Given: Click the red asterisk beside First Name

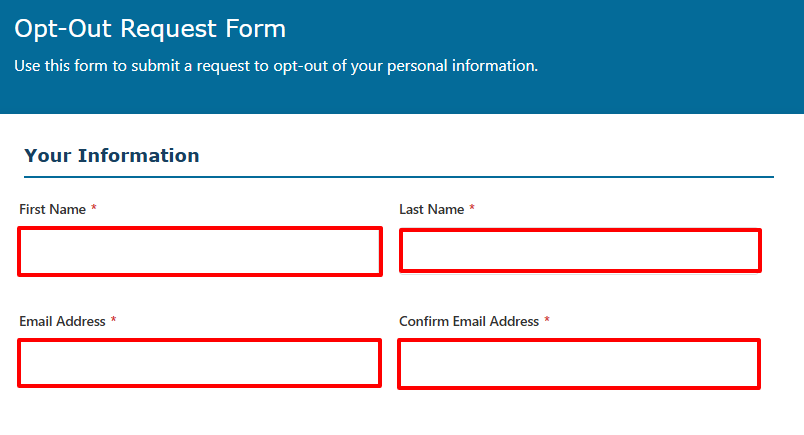Looking at the screenshot, I should click(94, 209).
